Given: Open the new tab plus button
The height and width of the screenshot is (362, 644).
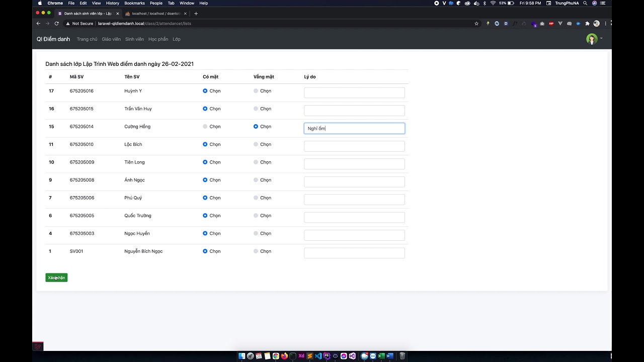Looking at the screenshot, I should [196, 14].
